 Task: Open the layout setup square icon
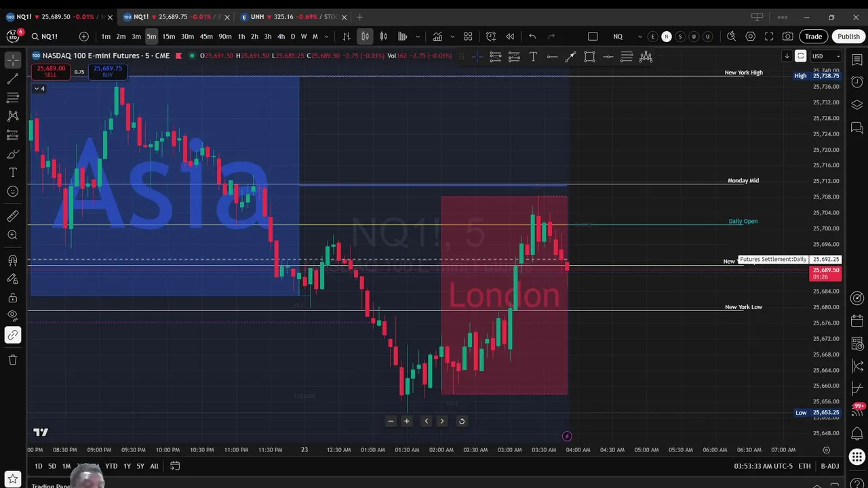[x=593, y=37]
